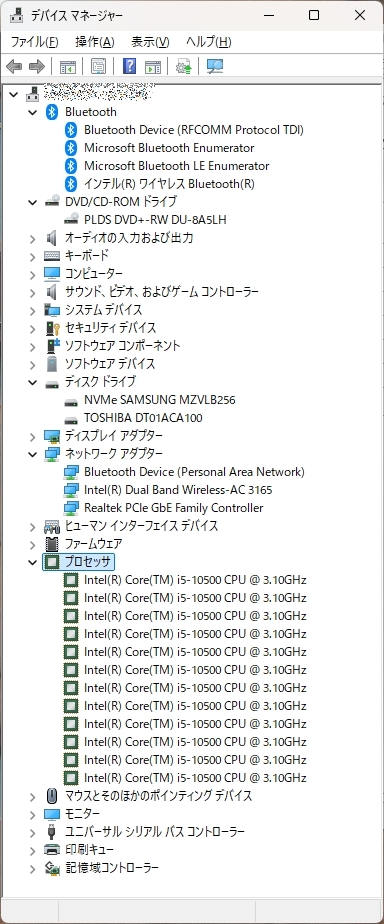Click the モニター category icon

[x=52, y=814]
